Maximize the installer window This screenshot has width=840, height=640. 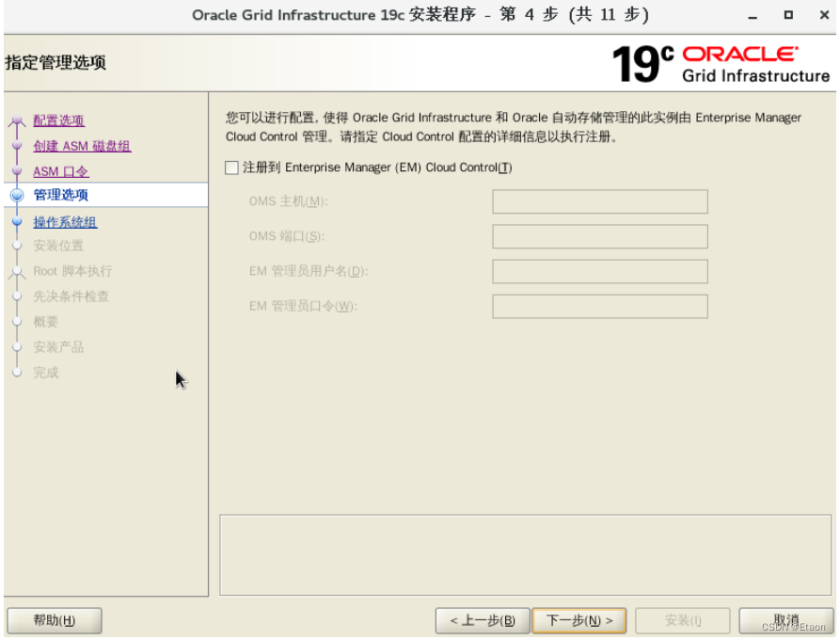[x=788, y=15]
